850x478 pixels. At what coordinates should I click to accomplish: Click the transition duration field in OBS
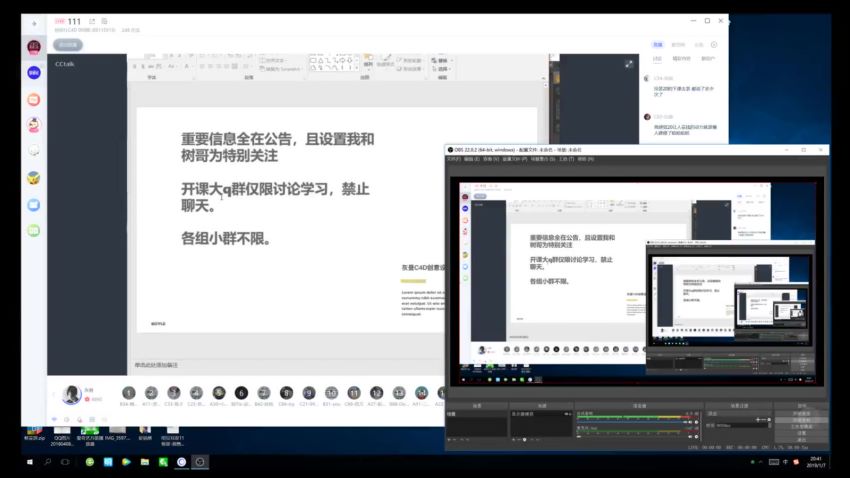(743, 425)
